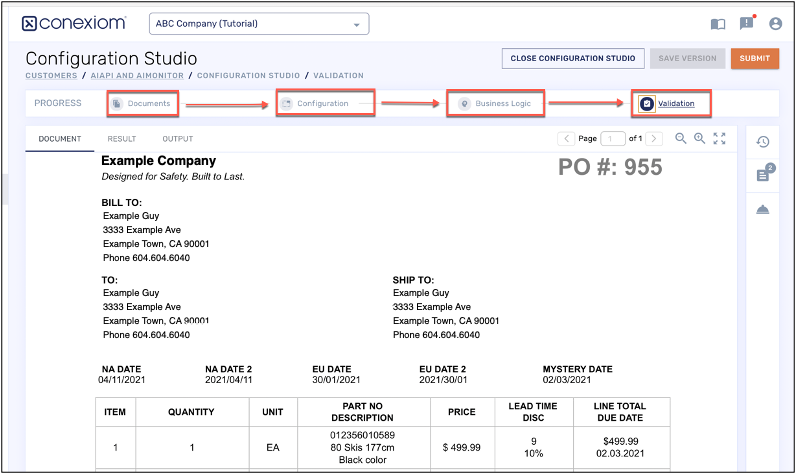The height and width of the screenshot is (474, 796).
Task: Click the bottom sidebar tray icon
Action: tap(763, 209)
